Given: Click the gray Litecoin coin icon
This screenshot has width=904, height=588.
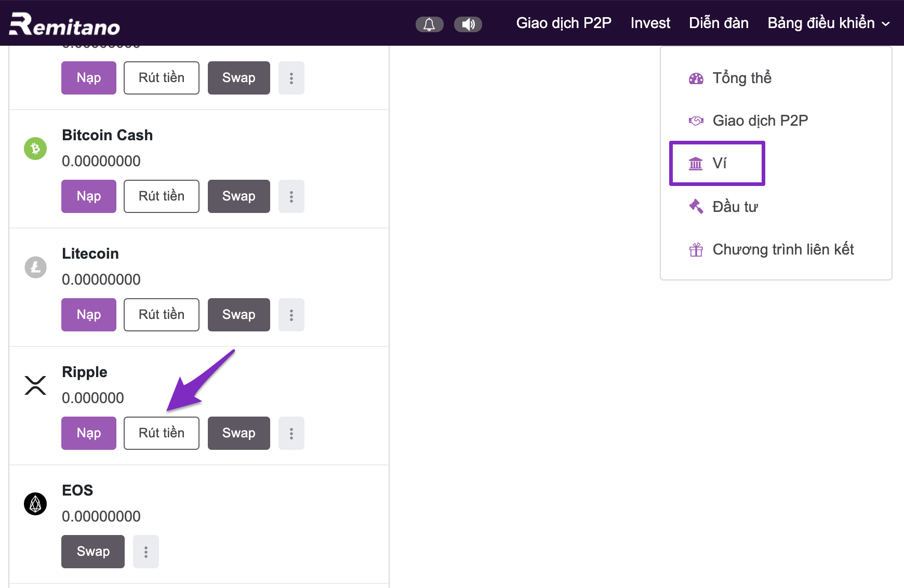Looking at the screenshot, I should click(x=35, y=267).
